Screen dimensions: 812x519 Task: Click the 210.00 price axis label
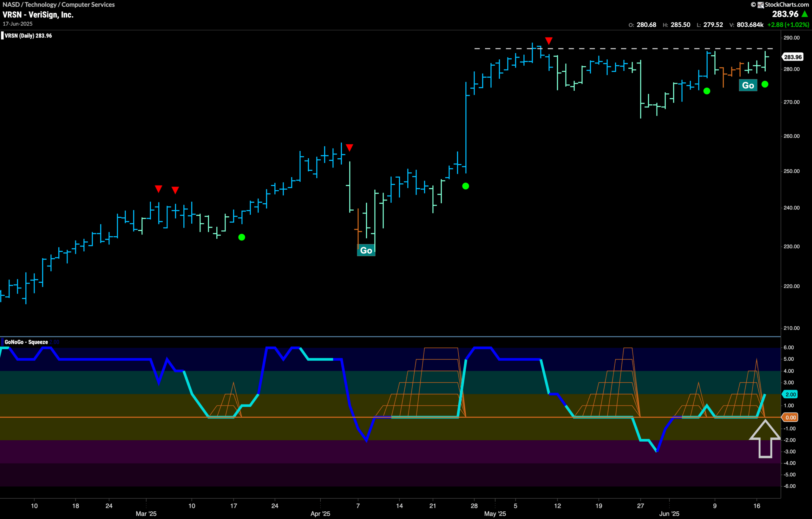click(791, 328)
